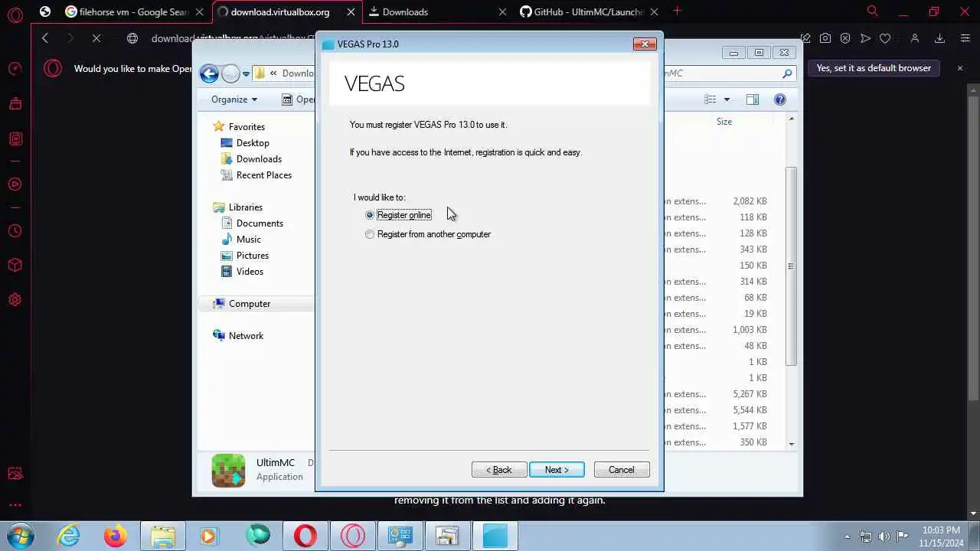Open Videos library in navigation pane
This screenshot has height=551, width=980.
tap(250, 272)
